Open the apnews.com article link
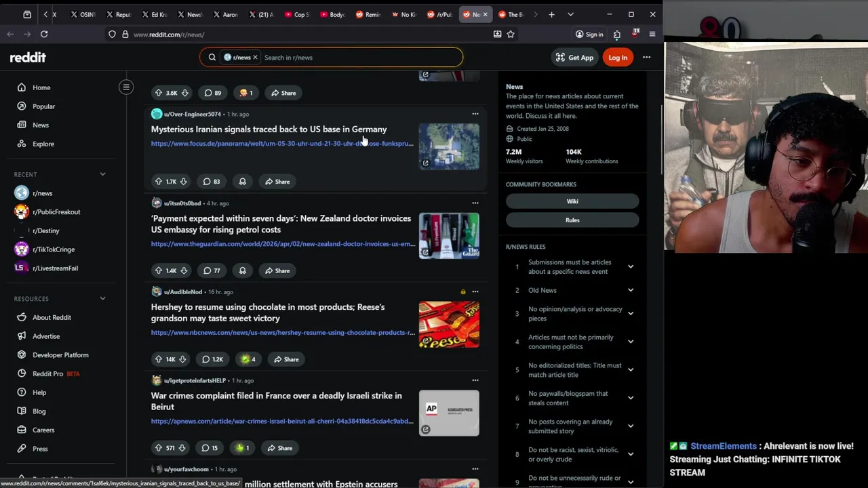The image size is (868, 488). (x=282, y=421)
